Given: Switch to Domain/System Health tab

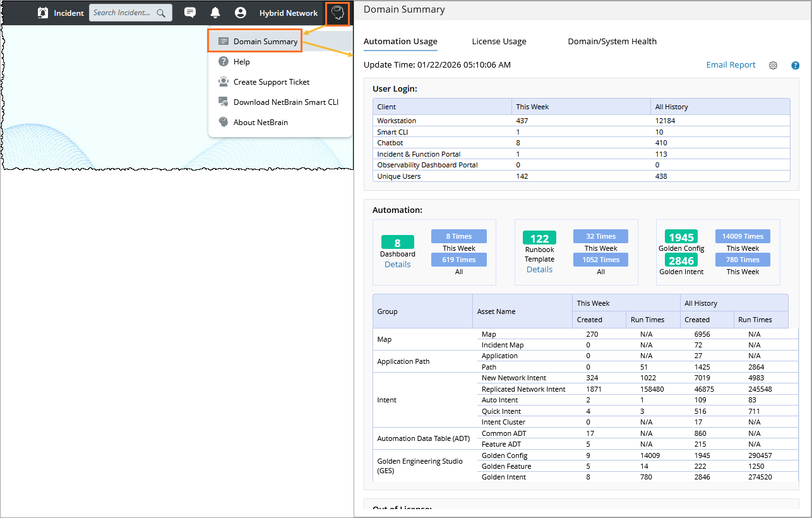Looking at the screenshot, I should (612, 42).
